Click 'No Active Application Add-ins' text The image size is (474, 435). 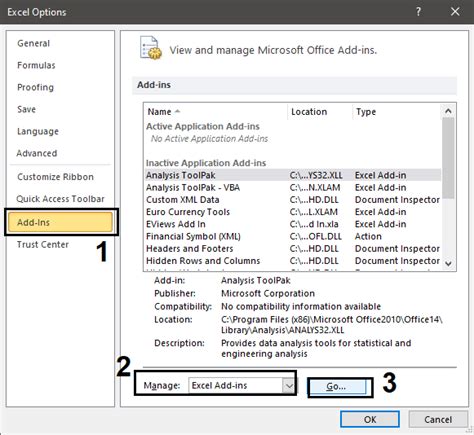(209, 139)
